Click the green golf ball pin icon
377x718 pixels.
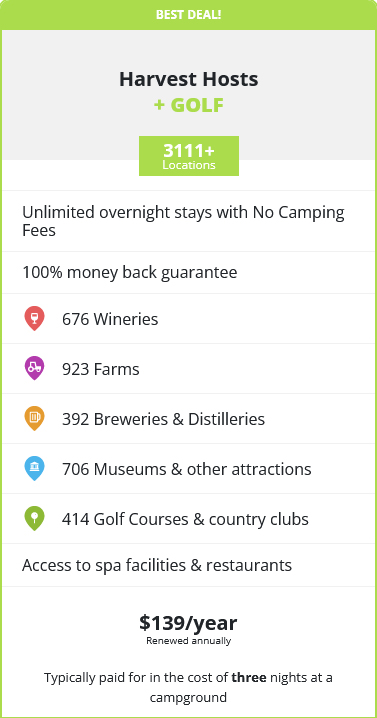tap(34, 519)
